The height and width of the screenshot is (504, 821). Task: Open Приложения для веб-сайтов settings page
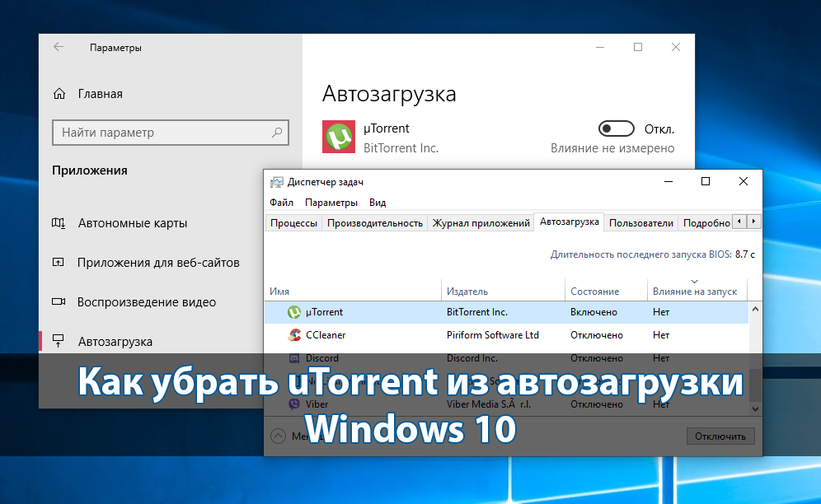[x=158, y=263]
